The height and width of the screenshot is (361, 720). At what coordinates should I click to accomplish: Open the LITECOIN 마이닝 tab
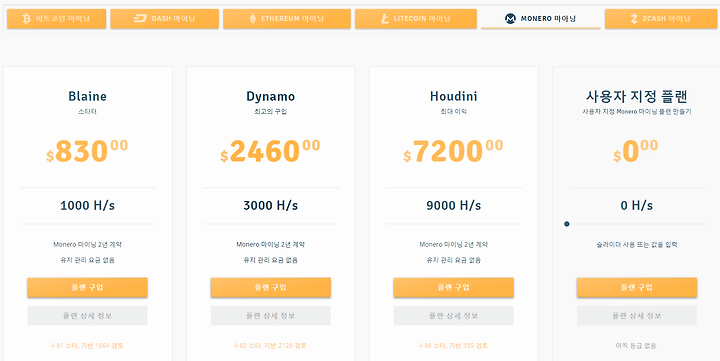point(416,19)
